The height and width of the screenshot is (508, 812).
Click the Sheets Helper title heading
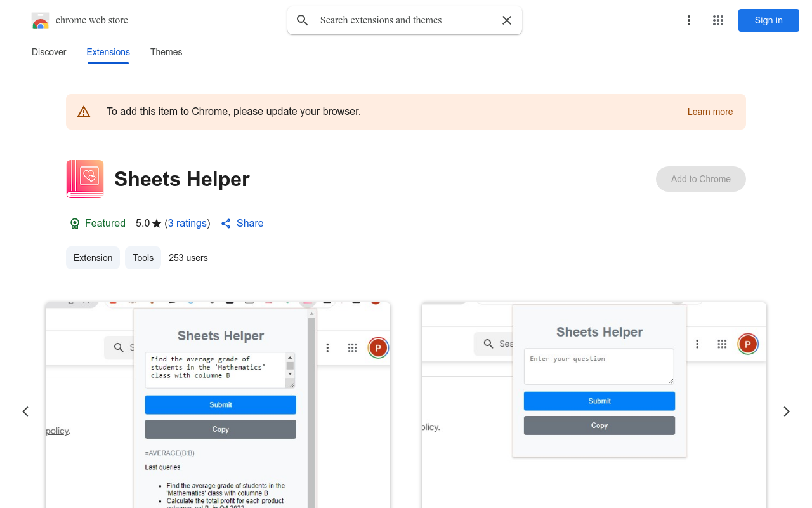pyautogui.click(x=182, y=179)
